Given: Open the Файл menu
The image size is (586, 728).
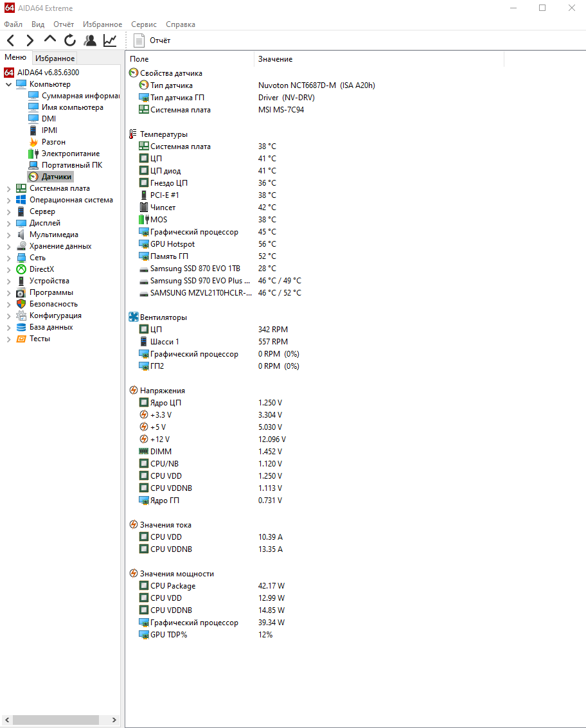Looking at the screenshot, I should coord(13,24).
